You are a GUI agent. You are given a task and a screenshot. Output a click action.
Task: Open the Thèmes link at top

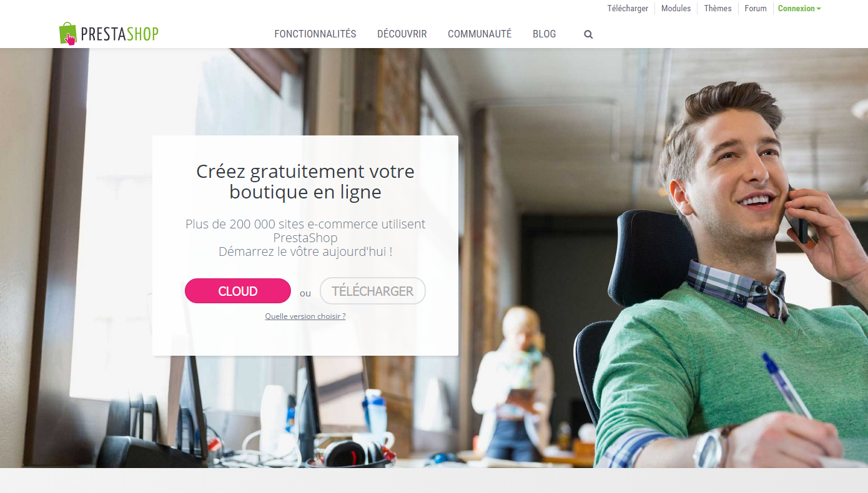718,9
